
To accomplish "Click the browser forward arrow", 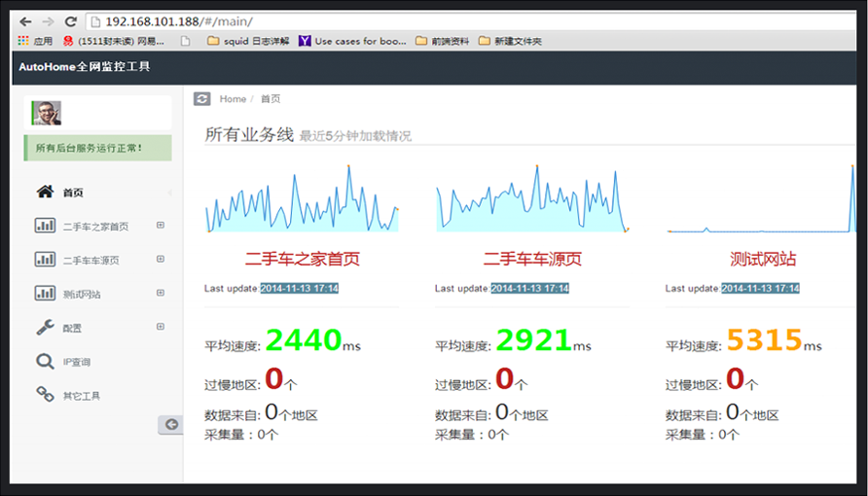I will [48, 21].
